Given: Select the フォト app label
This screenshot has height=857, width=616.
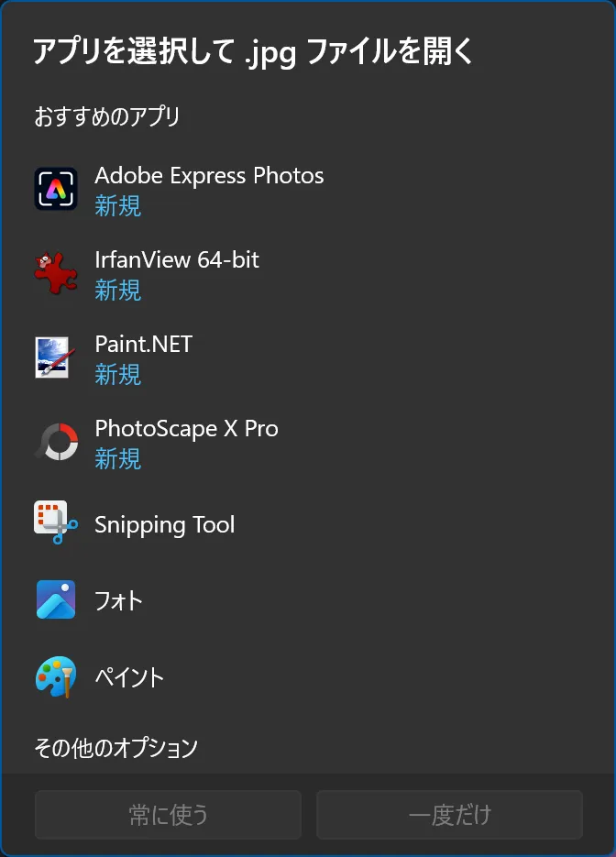Looking at the screenshot, I should (x=119, y=601).
